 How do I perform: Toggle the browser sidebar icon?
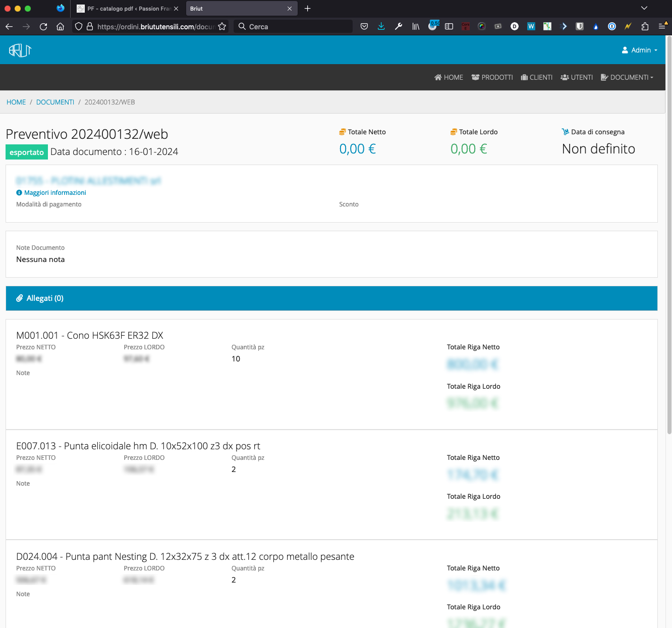tap(449, 26)
